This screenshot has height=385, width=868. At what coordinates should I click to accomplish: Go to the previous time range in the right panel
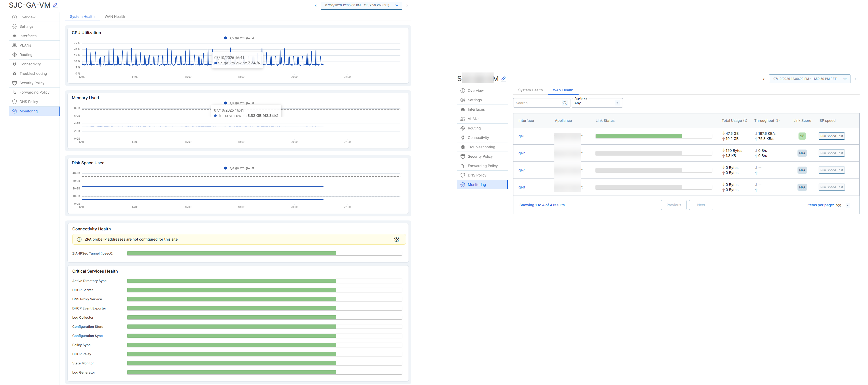pyautogui.click(x=764, y=79)
